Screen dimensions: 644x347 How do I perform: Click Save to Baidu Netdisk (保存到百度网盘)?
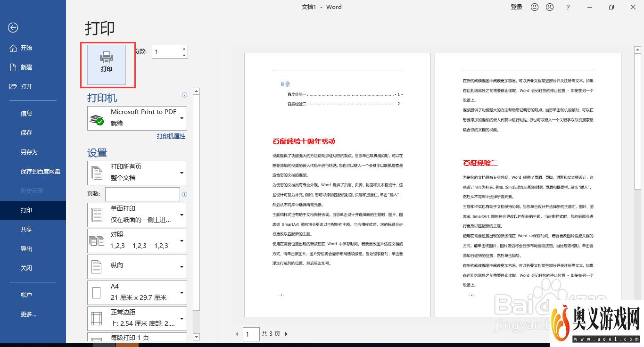33,172
